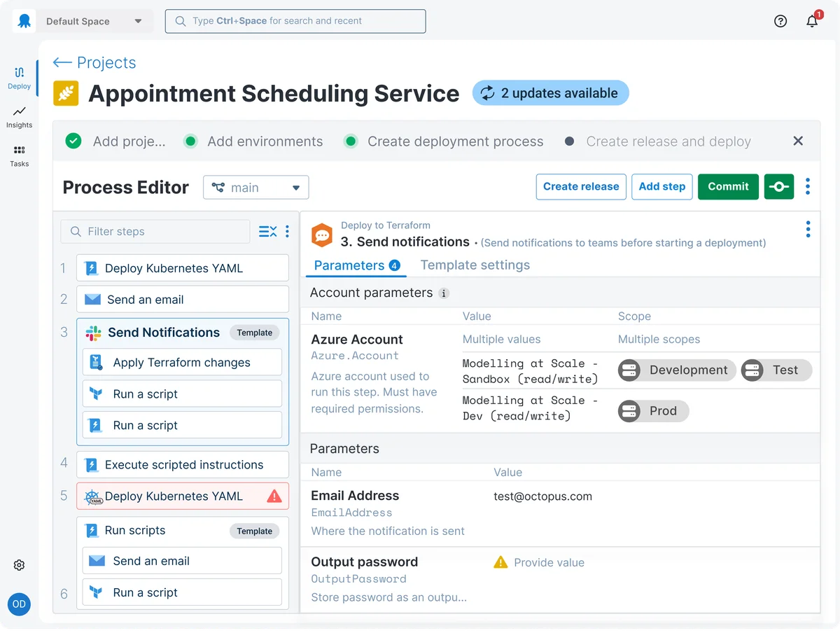840x633 pixels.
Task: Open the Insights sidebar section
Action: coord(20,117)
